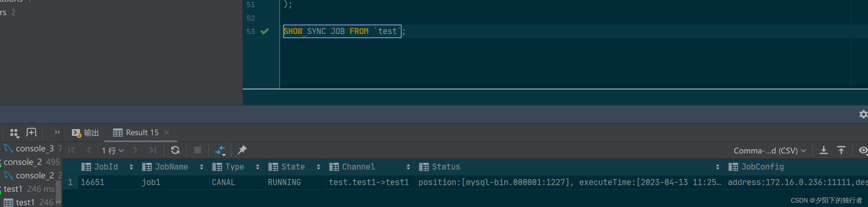This screenshot has height=207, width=868.
Task: Select console_3 in the services tree
Action: point(34,148)
